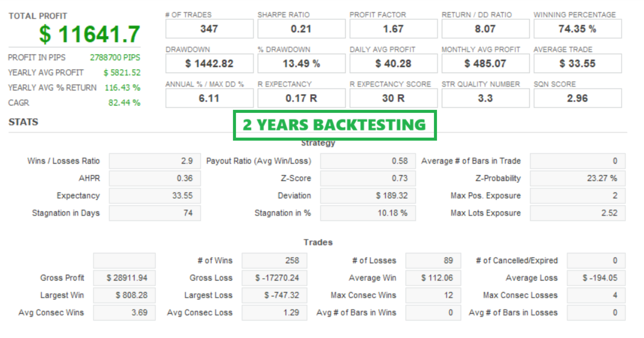Click the green 2 YEARS BACKTESTING banner
The width and height of the screenshot is (644, 338).
[334, 126]
